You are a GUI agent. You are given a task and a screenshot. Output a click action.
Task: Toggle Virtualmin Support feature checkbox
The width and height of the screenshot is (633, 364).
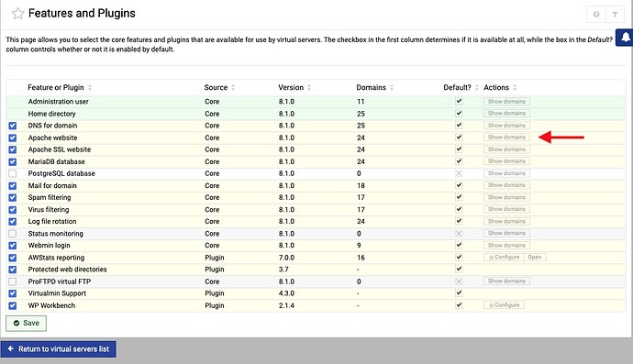[13, 293]
